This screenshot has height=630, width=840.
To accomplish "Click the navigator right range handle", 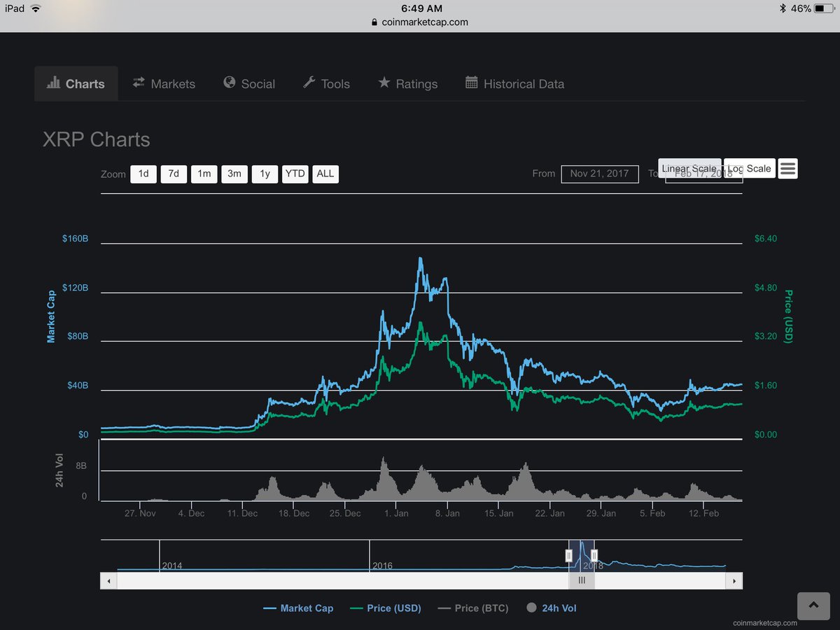I will pyautogui.click(x=594, y=556).
